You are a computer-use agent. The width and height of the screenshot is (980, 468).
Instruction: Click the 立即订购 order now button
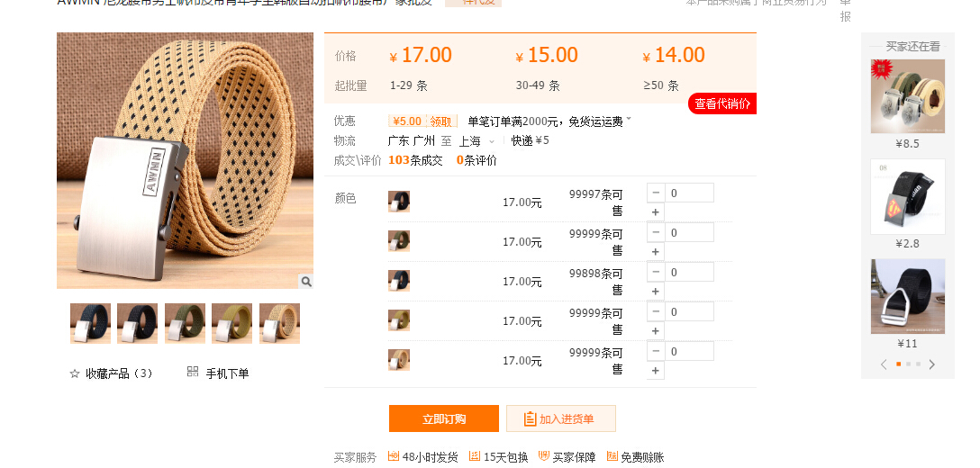point(444,418)
